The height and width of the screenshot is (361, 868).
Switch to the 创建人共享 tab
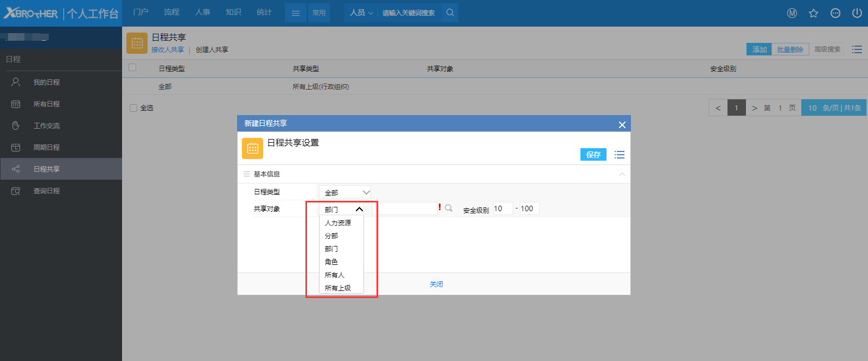coord(212,50)
